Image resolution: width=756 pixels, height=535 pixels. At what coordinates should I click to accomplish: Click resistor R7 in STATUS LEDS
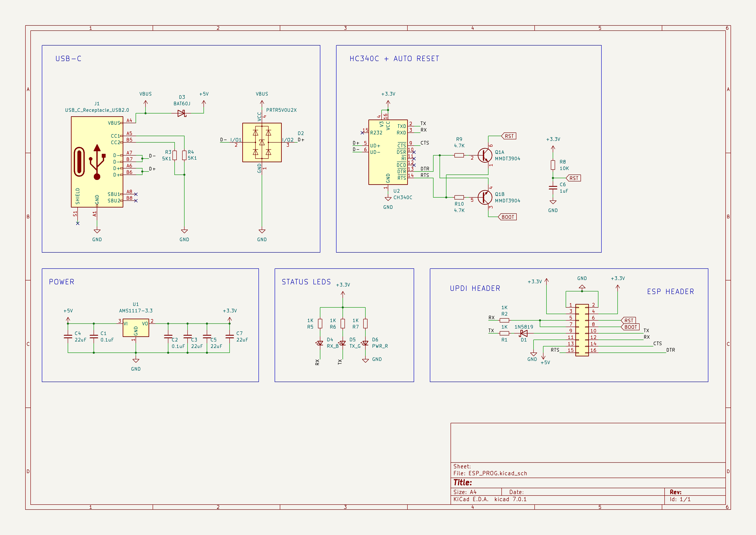tap(365, 324)
